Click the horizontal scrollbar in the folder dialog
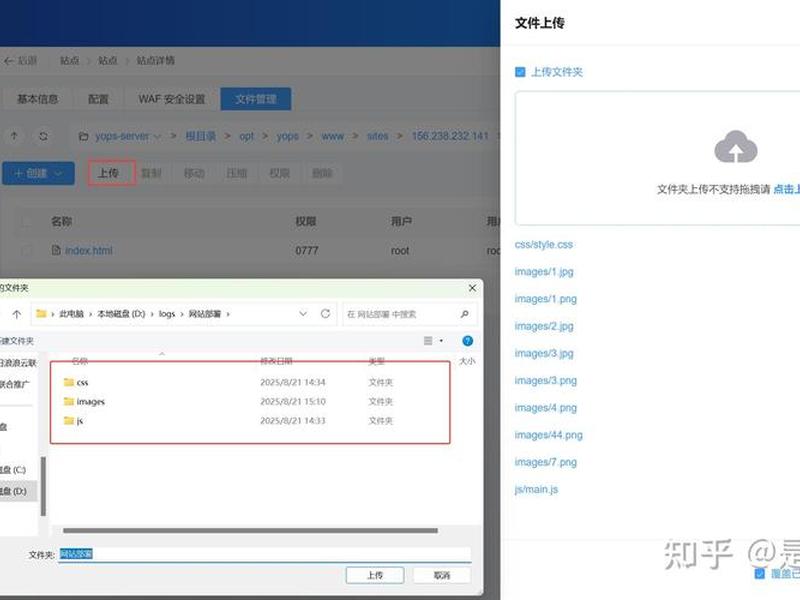Image resolution: width=800 pixels, height=600 pixels. coord(250,531)
